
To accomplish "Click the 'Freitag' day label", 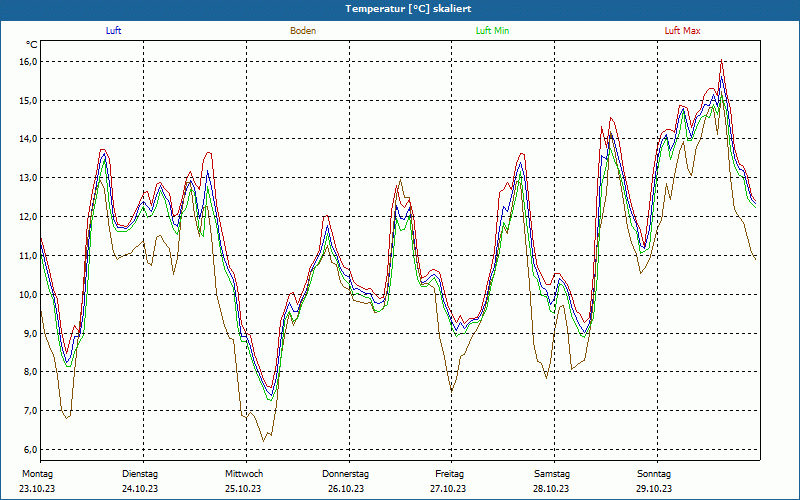I will [449, 473].
